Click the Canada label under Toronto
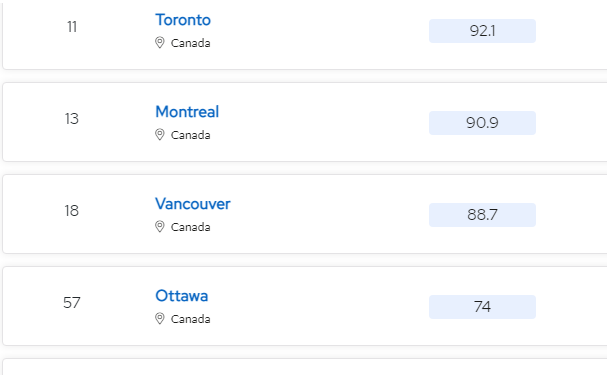 [x=190, y=43]
